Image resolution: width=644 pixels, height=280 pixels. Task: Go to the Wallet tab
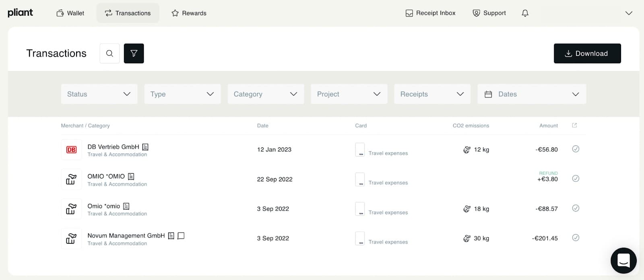70,13
